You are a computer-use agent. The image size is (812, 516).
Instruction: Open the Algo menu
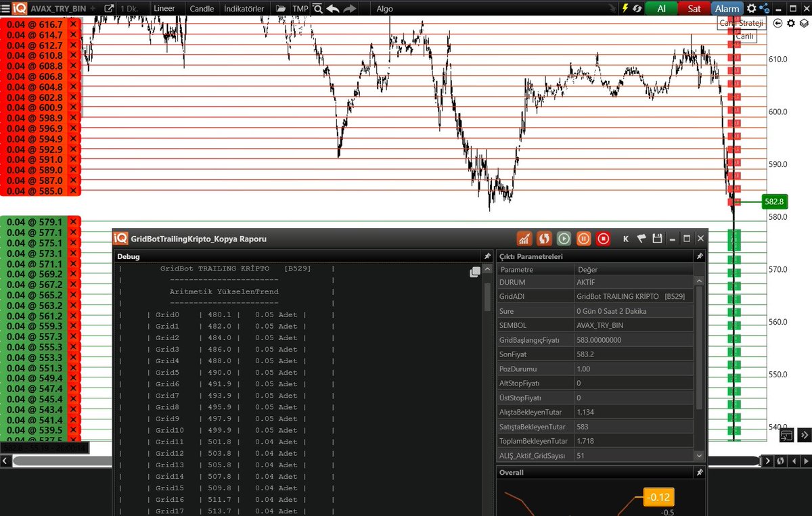point(384,9)
